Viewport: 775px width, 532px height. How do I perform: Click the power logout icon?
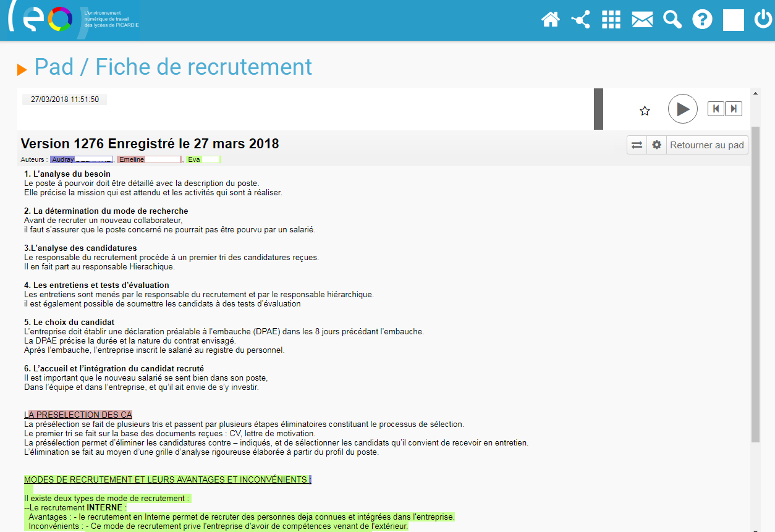pyautogui.click(x=763, y=20)
